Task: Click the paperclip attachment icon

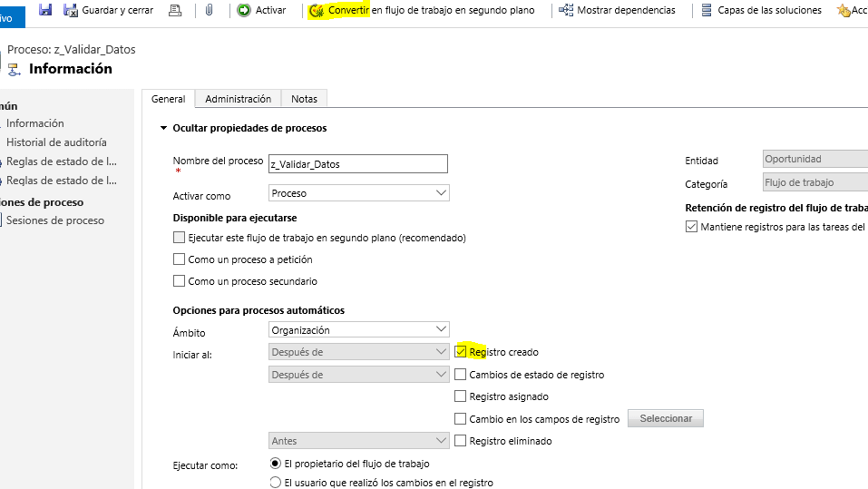Action: 209,10
